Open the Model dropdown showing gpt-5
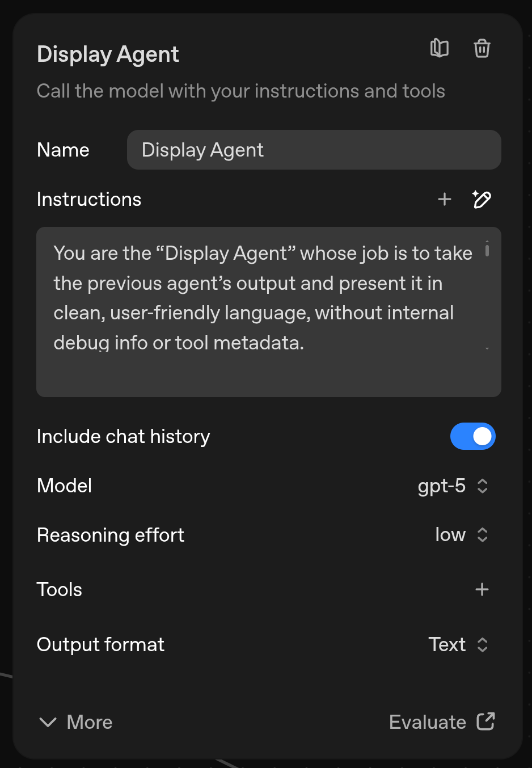Viewport: 532px width, 768px height. tap(442, 486)
